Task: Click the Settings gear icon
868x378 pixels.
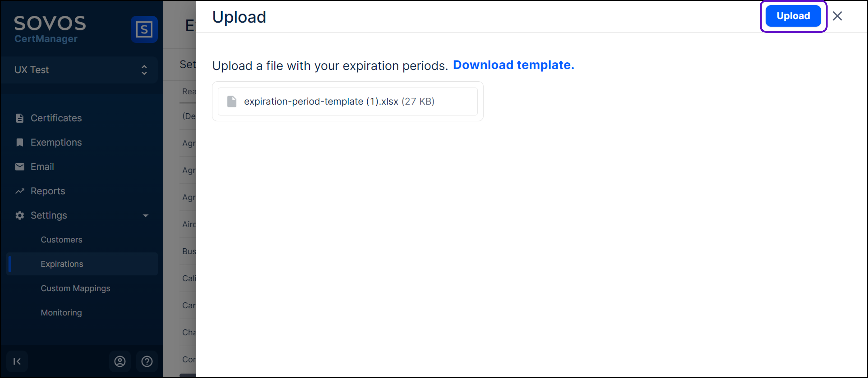Action: [20, 215]
